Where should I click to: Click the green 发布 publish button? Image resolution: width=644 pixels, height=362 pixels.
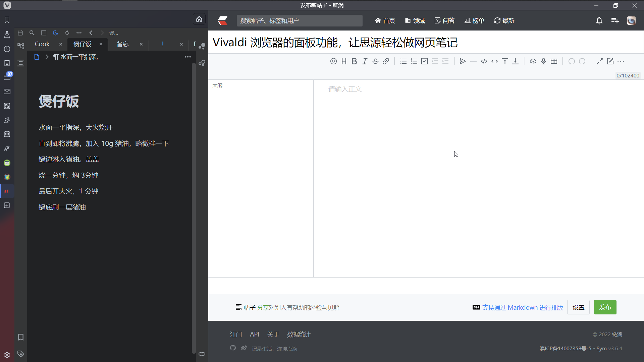[x=605, y=307]
